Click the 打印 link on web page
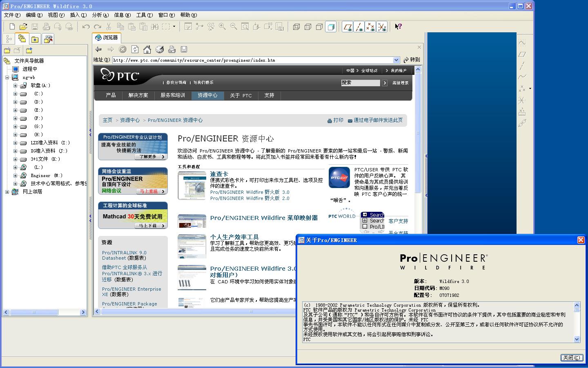Image resolution: width=588 pixels, height=368 pixels. pyautogui.click(x=338, y=120)
